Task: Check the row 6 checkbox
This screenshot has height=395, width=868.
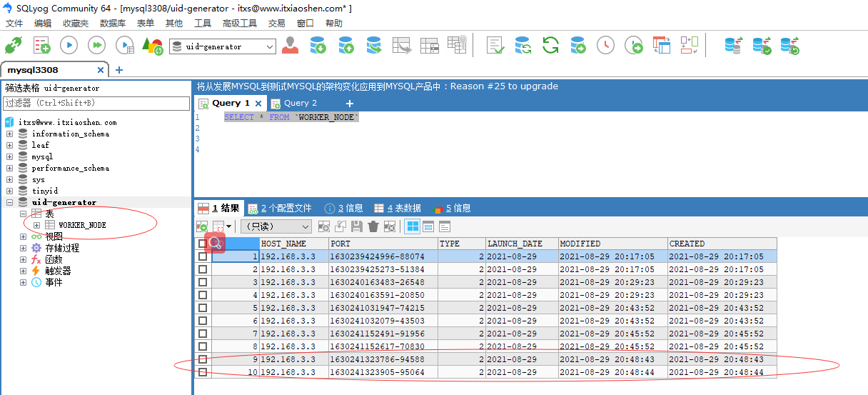Action: coord(203,321)
